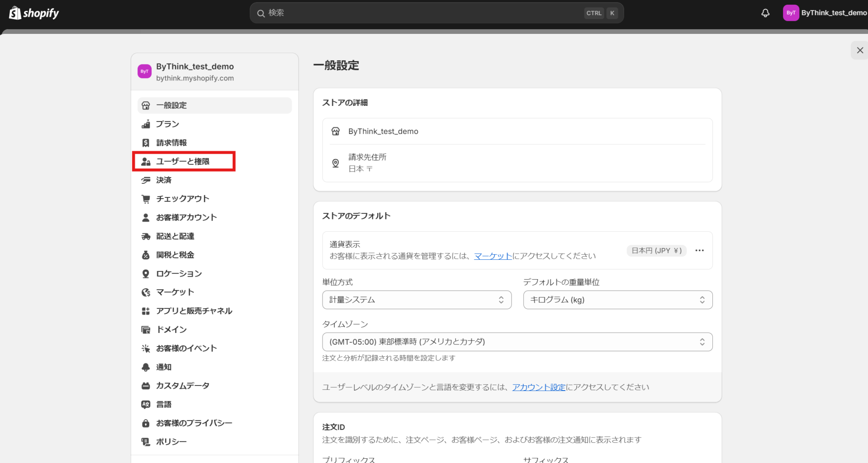Expand the タイムゾーン selector showing GMT-05:00
This screenshot has height=463, width=868.
point(517,341)
